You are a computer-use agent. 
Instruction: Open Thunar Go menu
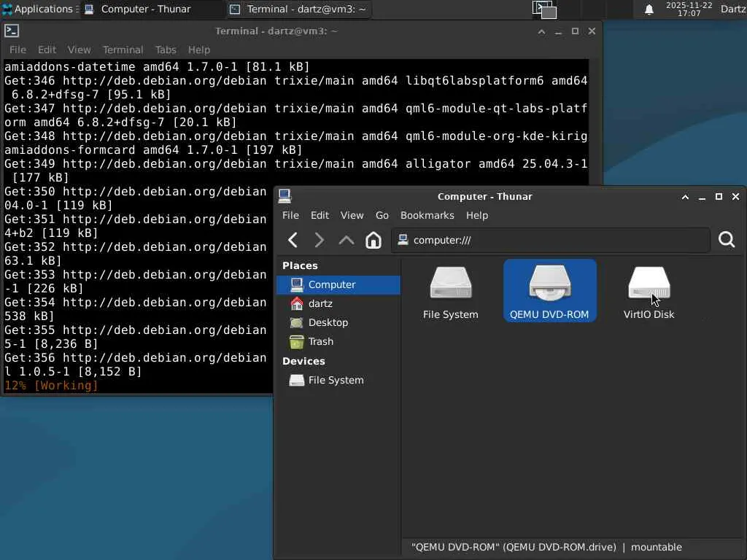click(x=382, y=215)
